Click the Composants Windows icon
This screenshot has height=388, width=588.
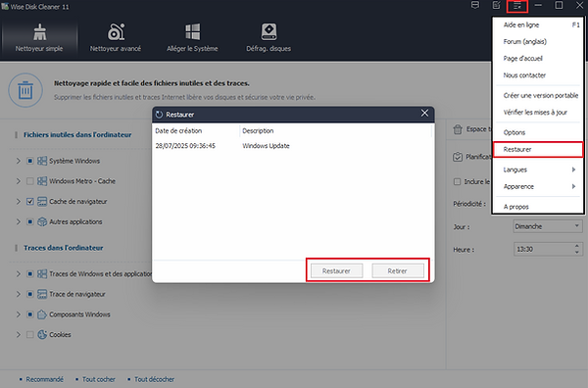(42, 315)
